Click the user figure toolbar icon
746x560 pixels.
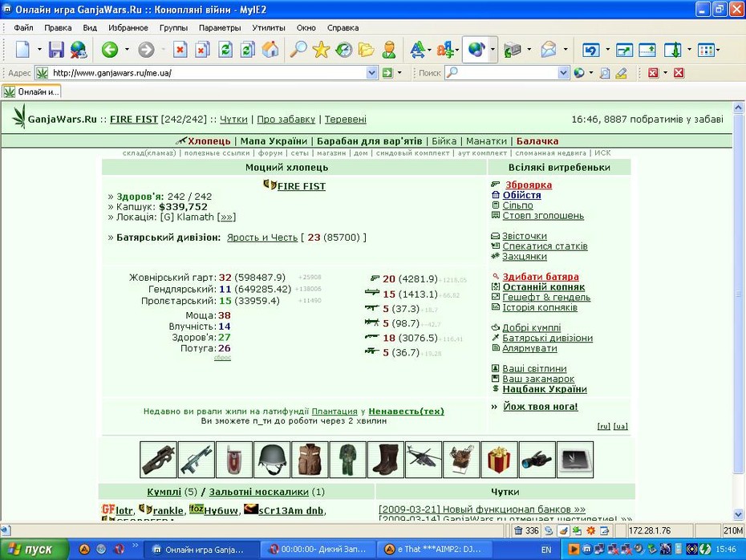(389, 50)
